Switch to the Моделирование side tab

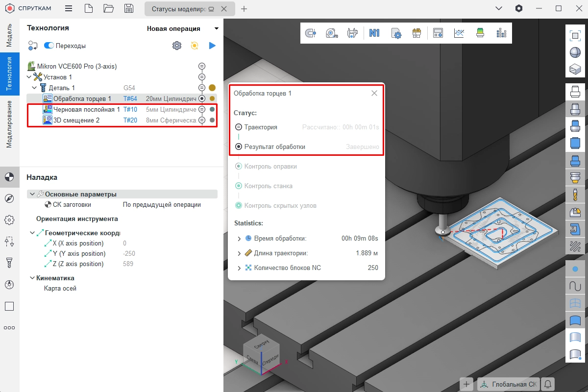point(9,124)
